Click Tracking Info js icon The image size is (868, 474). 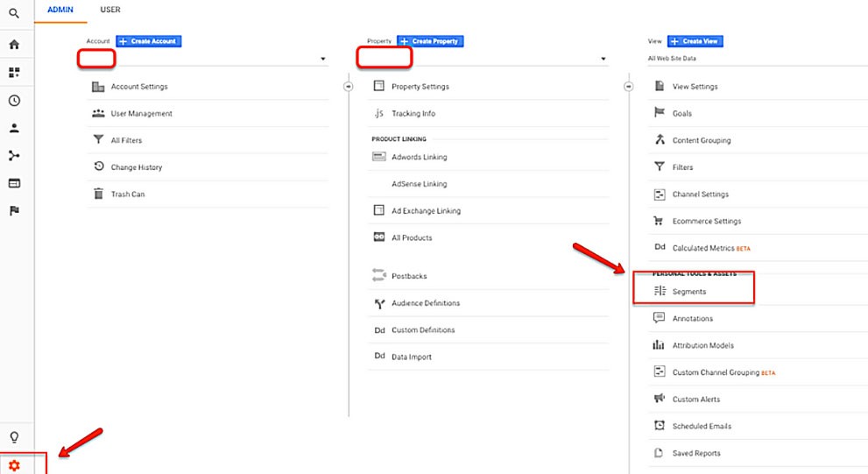coord(378,113)
